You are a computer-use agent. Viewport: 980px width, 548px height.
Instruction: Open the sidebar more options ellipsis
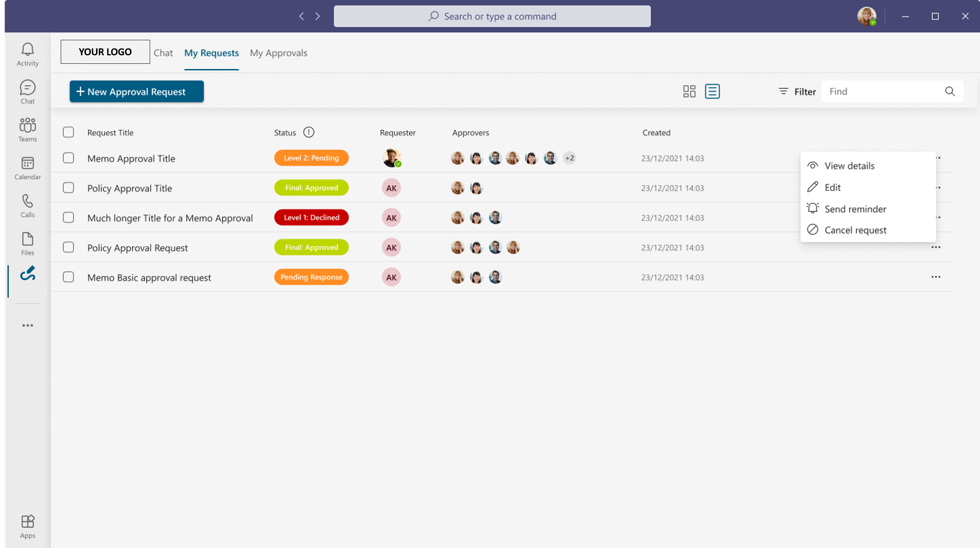coord(27,325)
